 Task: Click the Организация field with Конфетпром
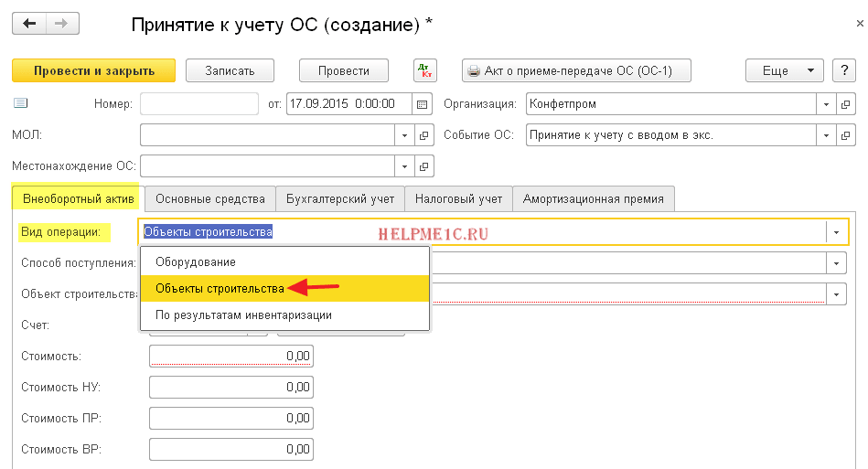tap(671, 104)
